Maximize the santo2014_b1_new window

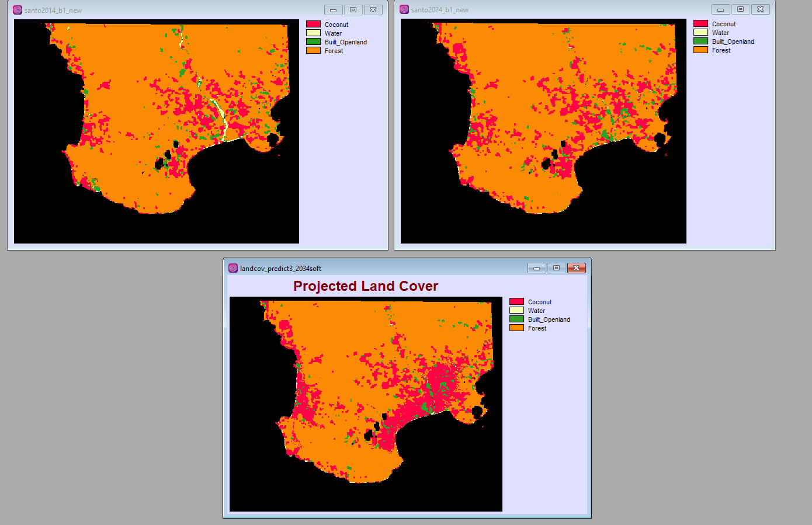(353, 10)
